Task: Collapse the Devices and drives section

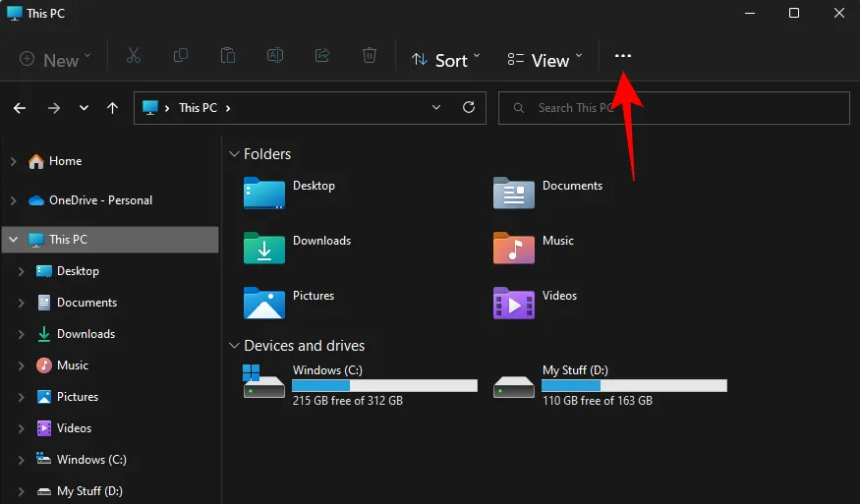Action: click(x=234, y=346)
